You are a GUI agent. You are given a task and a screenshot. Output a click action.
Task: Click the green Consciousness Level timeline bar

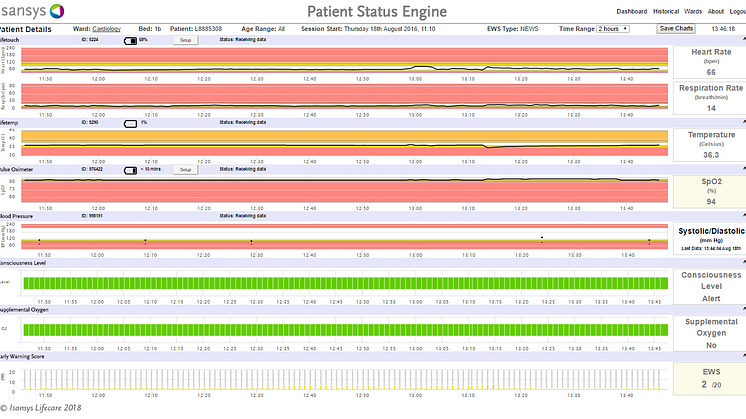pos(346,283)
